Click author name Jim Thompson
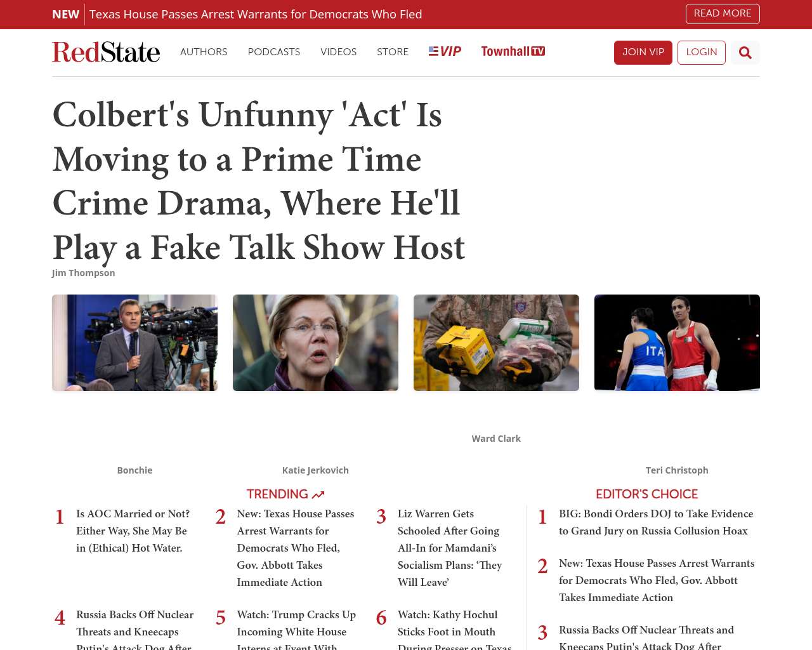Viewport: 812px width, 650px height. [x=83, y=273]
